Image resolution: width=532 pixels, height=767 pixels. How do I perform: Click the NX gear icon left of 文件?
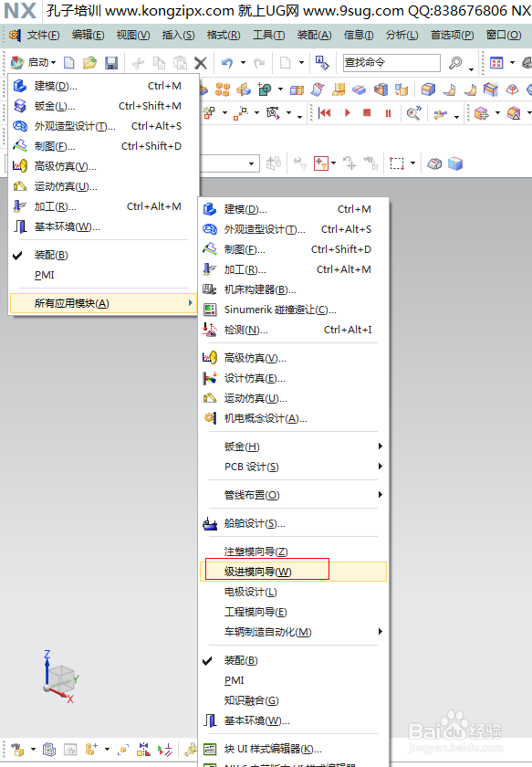(16, 35)
